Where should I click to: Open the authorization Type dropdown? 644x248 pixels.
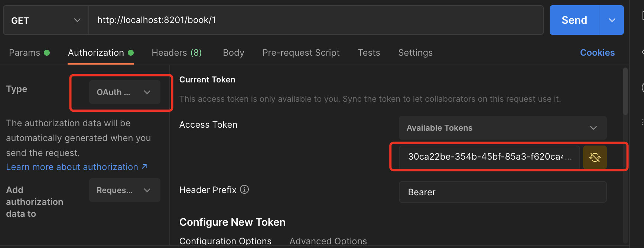(x=124, y=92)
